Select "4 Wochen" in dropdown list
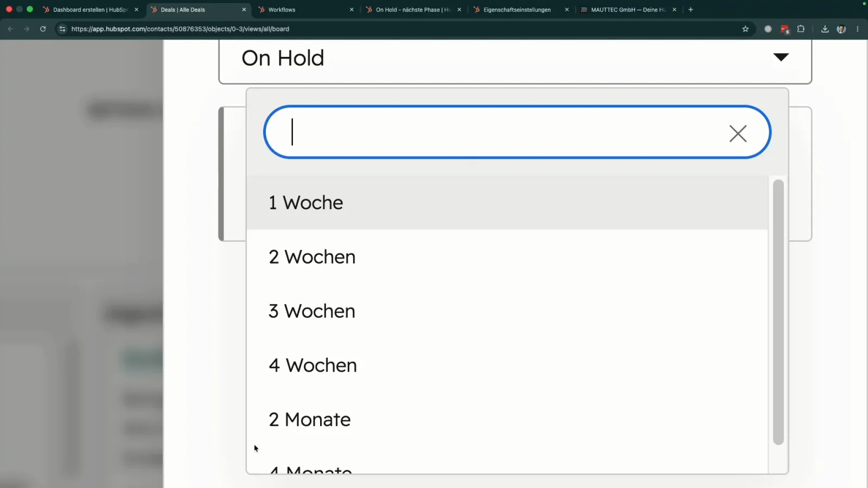This screenshot has width=868, height=488. 507,365
